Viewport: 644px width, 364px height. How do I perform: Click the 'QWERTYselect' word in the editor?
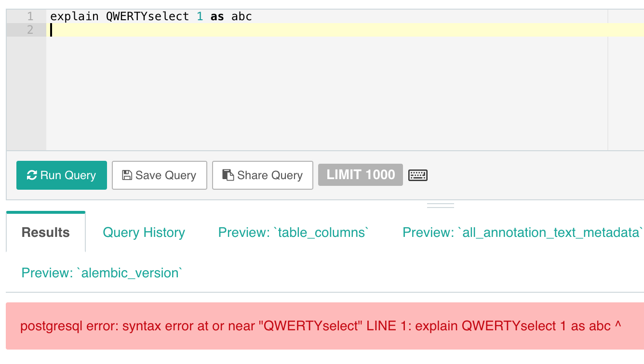coord(148,16)
